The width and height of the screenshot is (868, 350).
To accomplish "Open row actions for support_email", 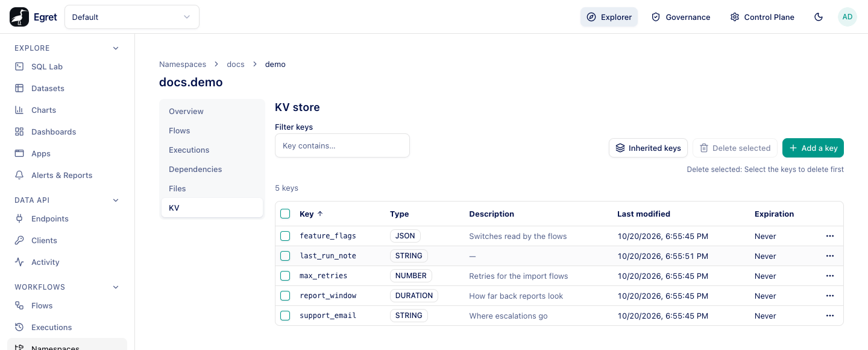I will click(x=830, y=316).
